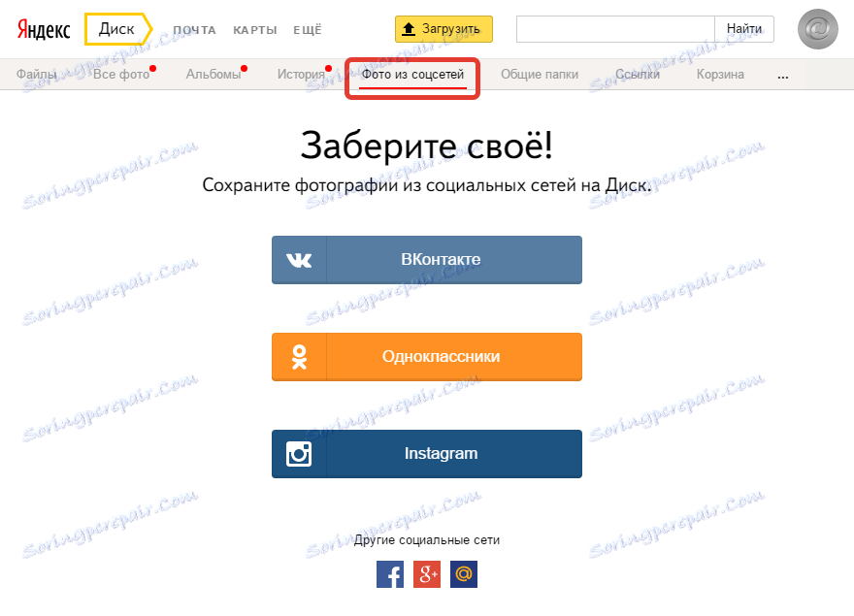854x616 pixels.
Task: Select the Mail.ru @ icon at the bottom
Action: click(x=463, y=574)
